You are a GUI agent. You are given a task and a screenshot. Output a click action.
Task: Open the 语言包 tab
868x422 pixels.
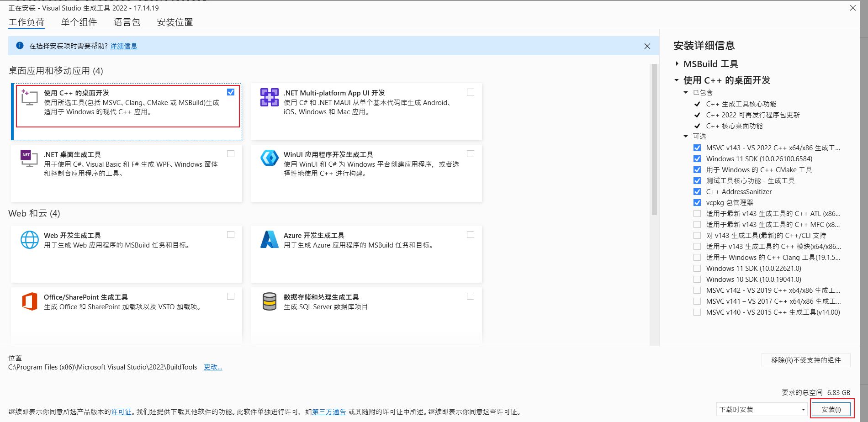[127, 22]
